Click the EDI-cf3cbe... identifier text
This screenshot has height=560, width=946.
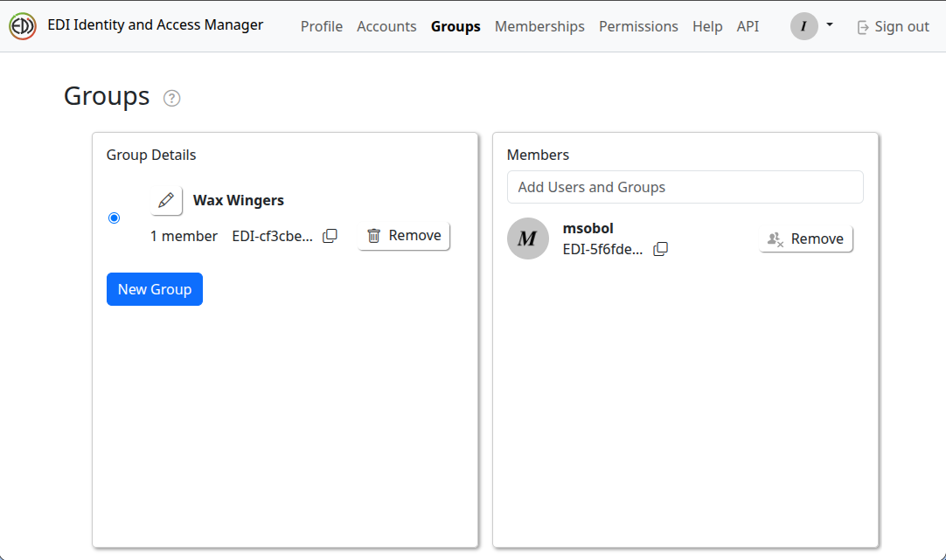[x=272, y=236]
